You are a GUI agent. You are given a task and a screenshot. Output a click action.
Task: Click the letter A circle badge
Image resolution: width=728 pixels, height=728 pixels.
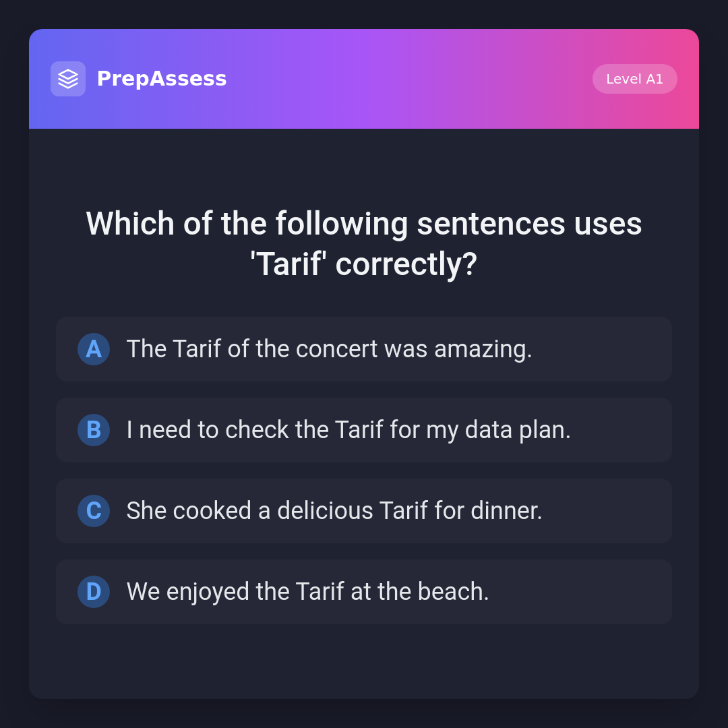click(94, 349)
